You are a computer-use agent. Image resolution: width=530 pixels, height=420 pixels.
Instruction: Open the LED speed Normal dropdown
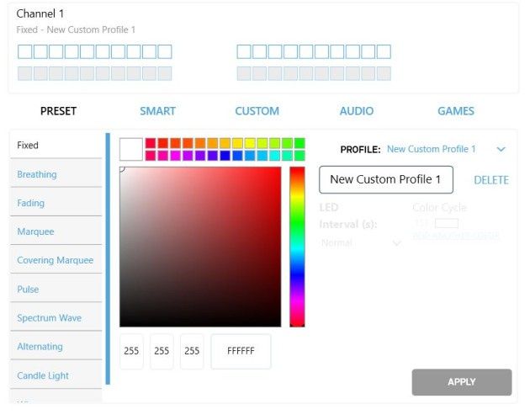361,242
